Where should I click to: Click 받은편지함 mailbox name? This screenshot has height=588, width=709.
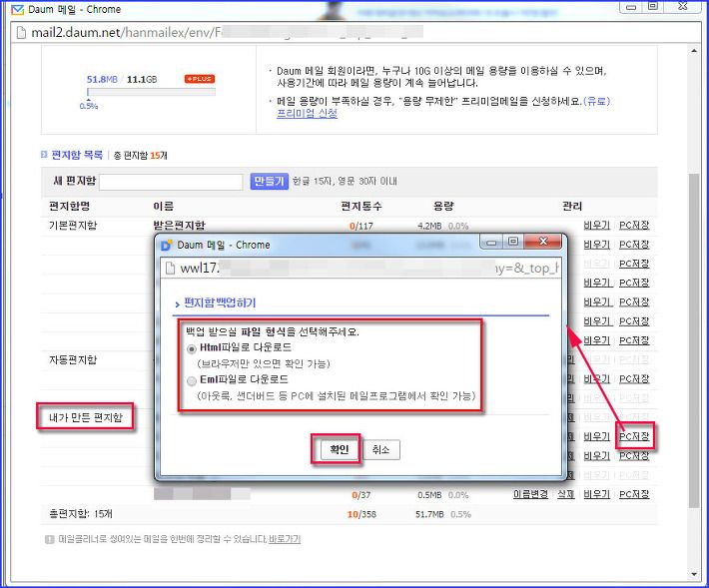coord(179,225)
